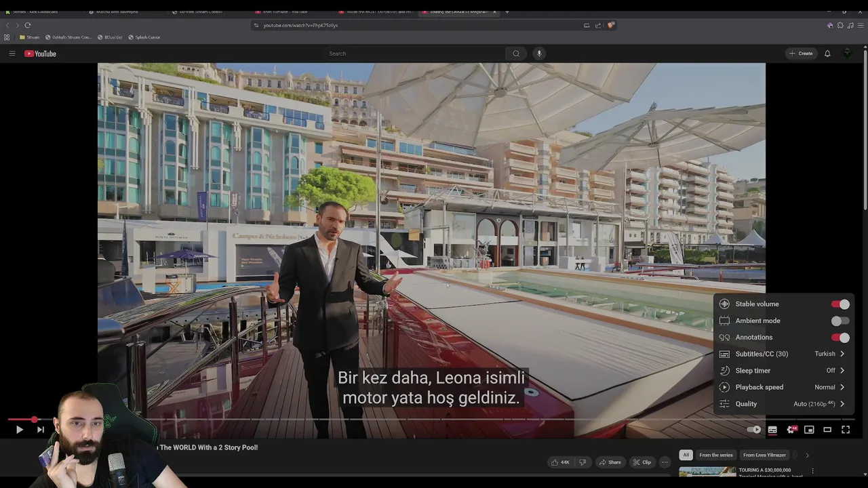Go back in the browser
This screenshot has width=868, height=488.
point(7,25)
